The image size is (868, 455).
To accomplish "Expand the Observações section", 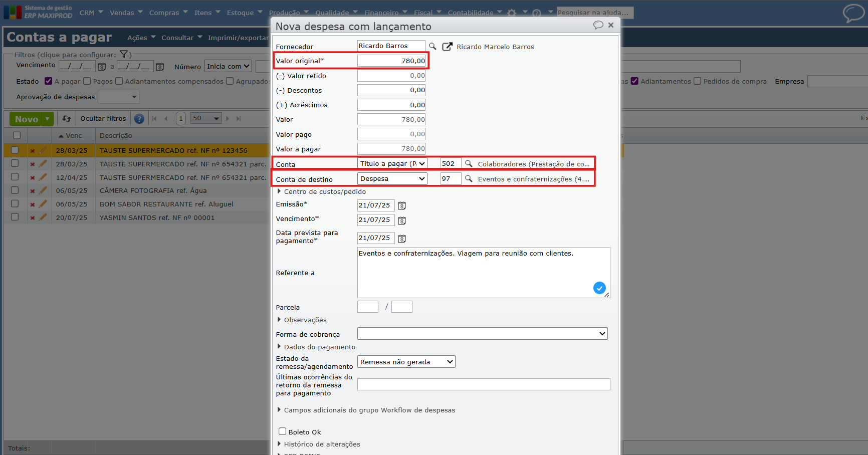I will coord(302,320).
